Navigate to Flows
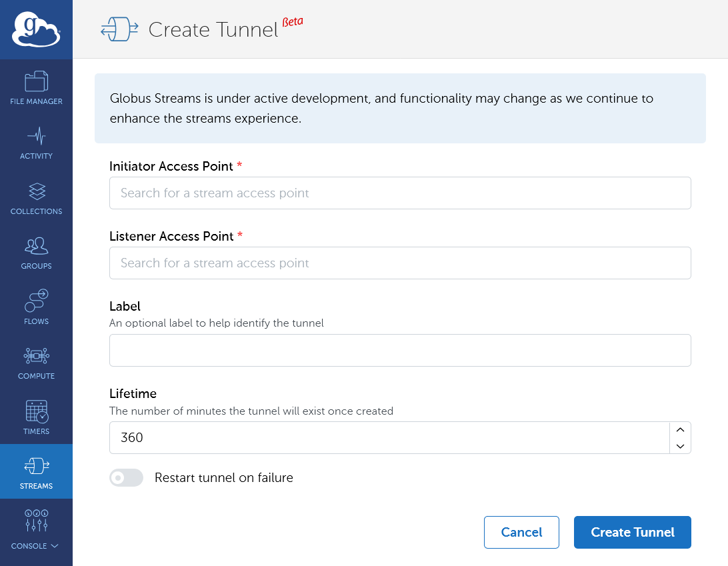This screenshot has height=566, width=728. (36, 307)
